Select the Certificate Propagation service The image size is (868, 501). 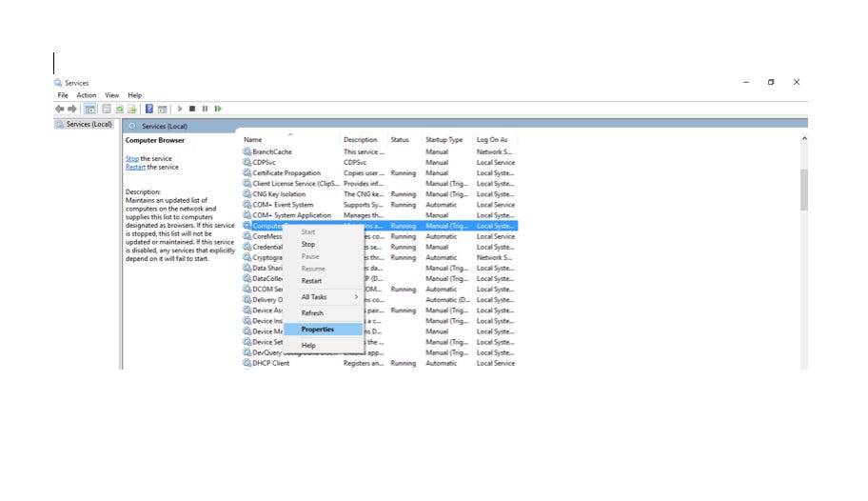pyautogui.click(x=380, y=172)
